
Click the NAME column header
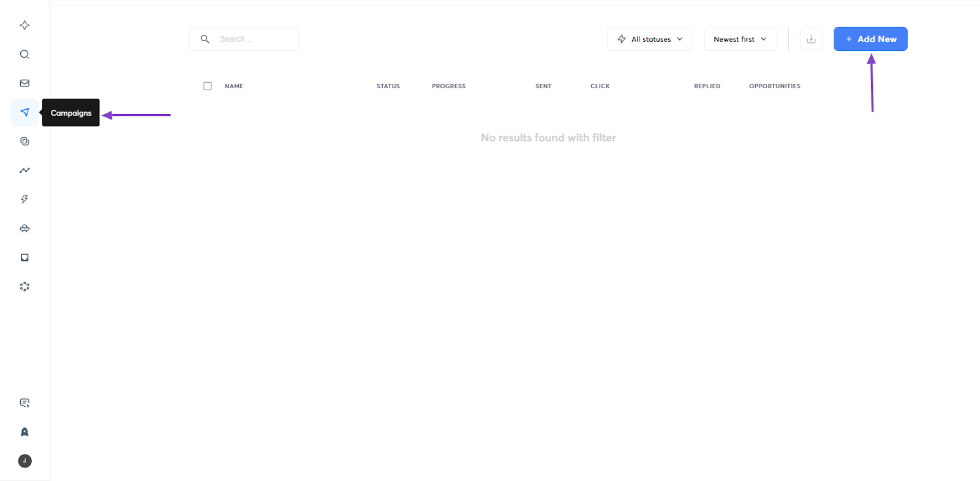point(234,86)
